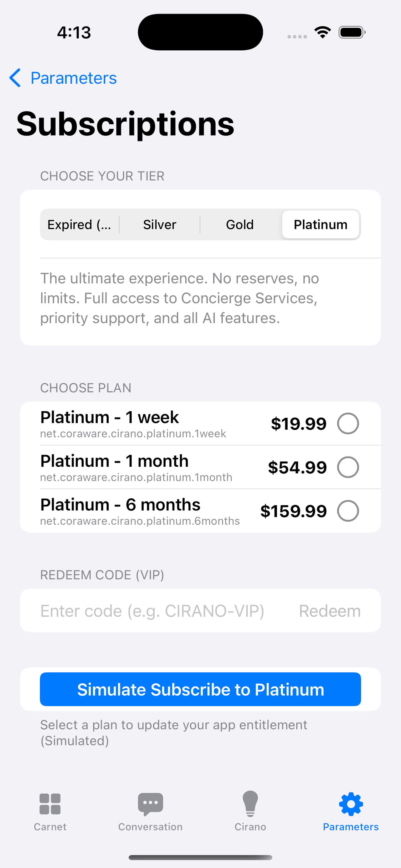Click the Wi-Fi icon in status bar
Viewport: 401px width, 868px height.
pyautogui.click(x=322, y=32)
